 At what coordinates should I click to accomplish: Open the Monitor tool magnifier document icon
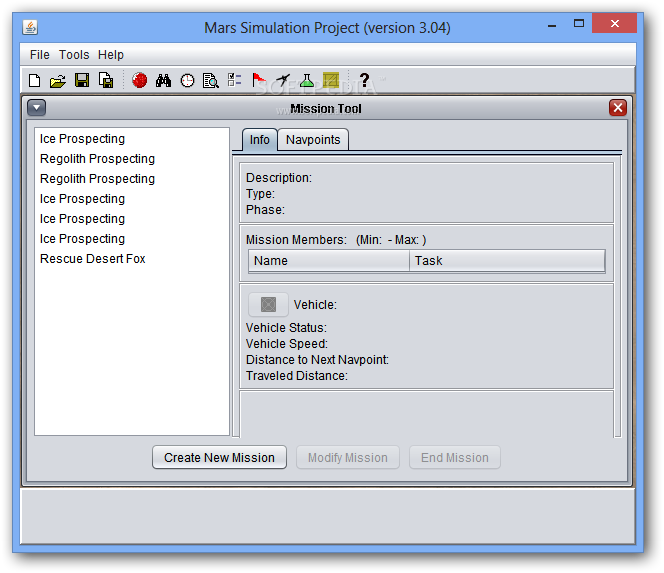(x=210, y=80)
